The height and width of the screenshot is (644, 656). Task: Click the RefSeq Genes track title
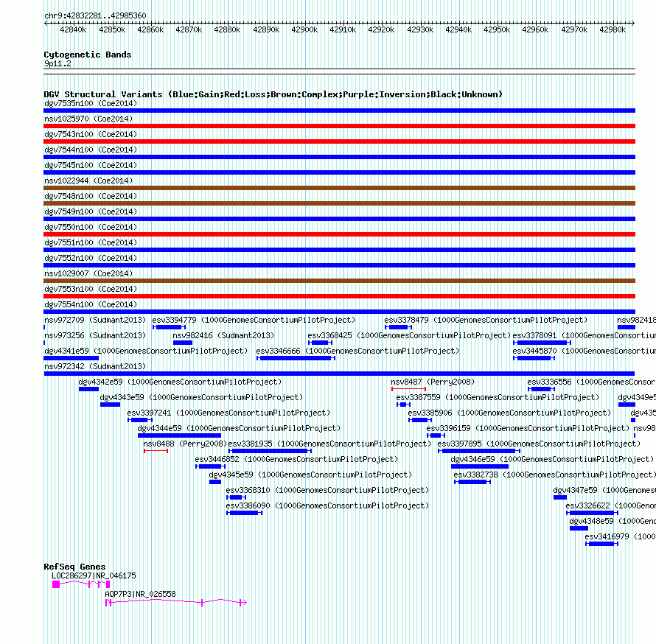coord(74,567)
